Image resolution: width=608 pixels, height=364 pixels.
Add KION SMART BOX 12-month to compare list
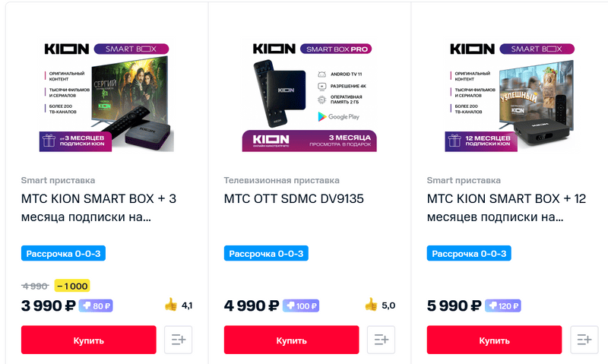click(584, 340)
